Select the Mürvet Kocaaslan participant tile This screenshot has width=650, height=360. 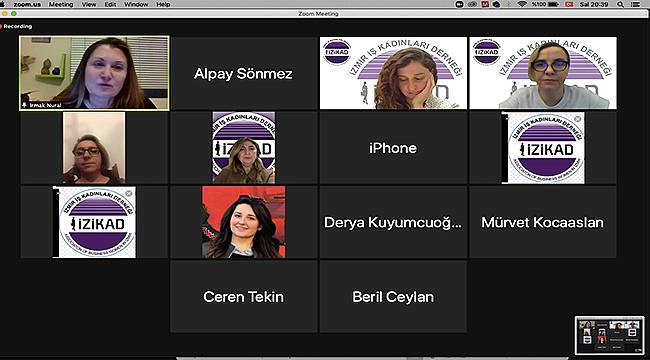[543, 222]
